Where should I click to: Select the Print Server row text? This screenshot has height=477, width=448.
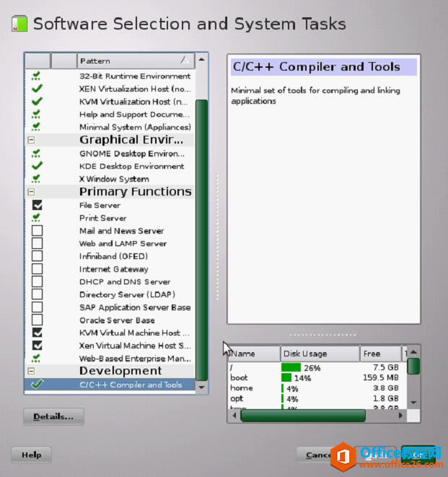pos(102,218)
